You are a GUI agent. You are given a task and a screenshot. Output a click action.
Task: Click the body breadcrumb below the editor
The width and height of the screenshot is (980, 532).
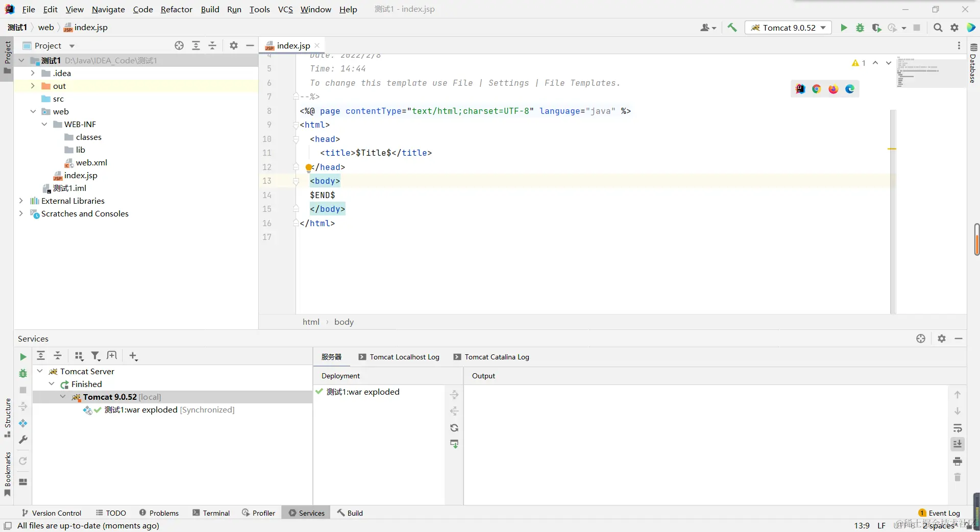click(x=344, y=322)
